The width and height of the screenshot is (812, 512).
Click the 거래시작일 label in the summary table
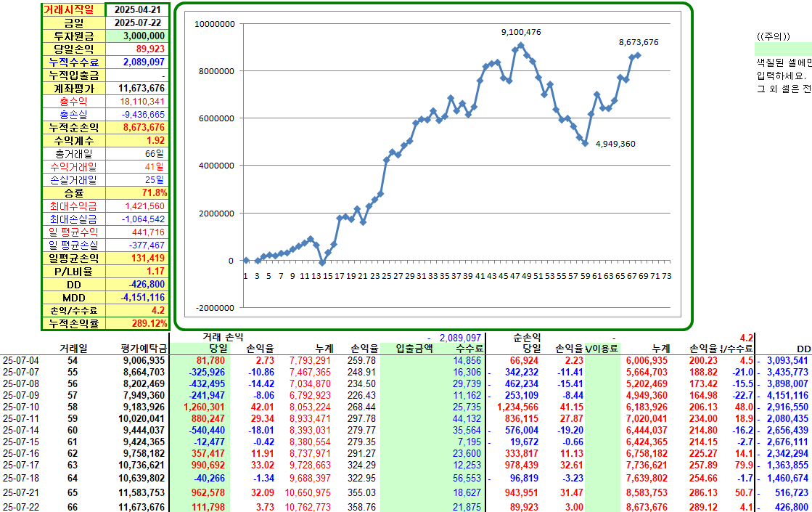(73, 10)
